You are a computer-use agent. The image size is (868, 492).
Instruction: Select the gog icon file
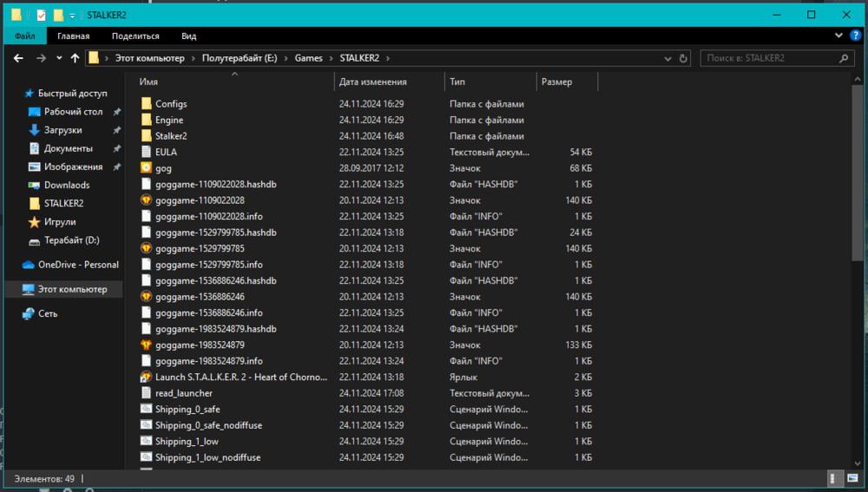pos(163,167)
